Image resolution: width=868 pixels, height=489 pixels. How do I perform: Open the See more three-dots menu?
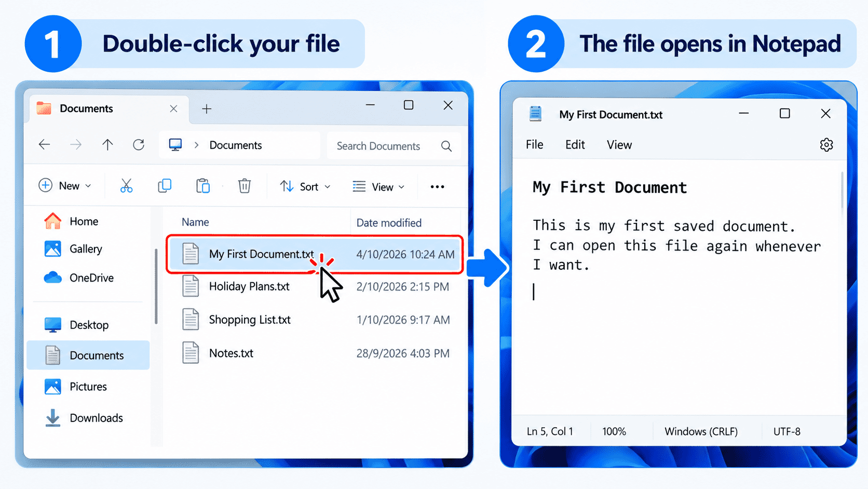pos(437,187)
